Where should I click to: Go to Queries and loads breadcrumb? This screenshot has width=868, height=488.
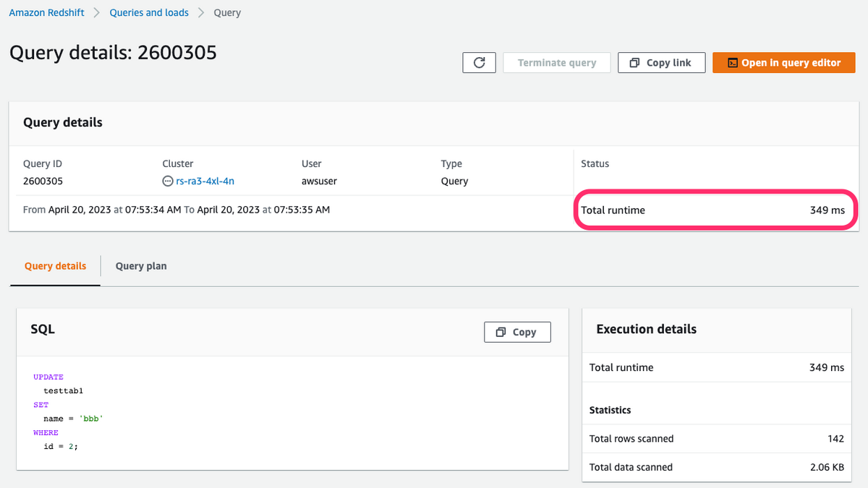(x=149, y=12)
